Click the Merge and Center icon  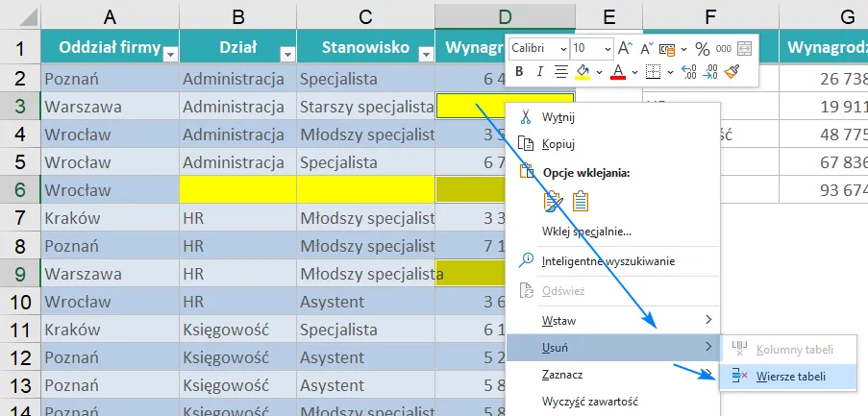point(745,48)
